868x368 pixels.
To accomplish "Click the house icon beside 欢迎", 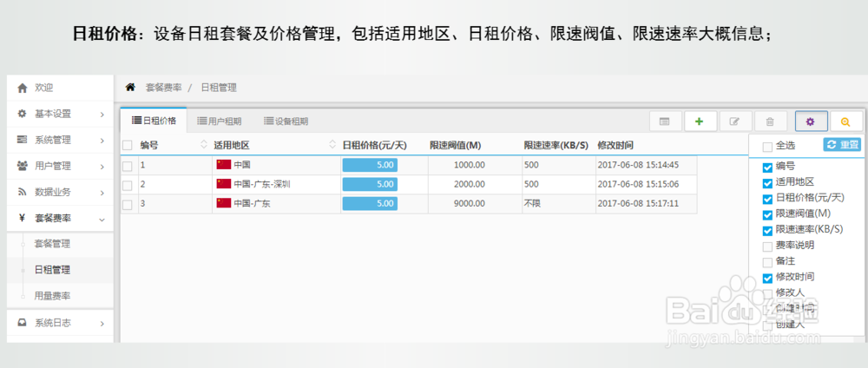I will point(23,88).
